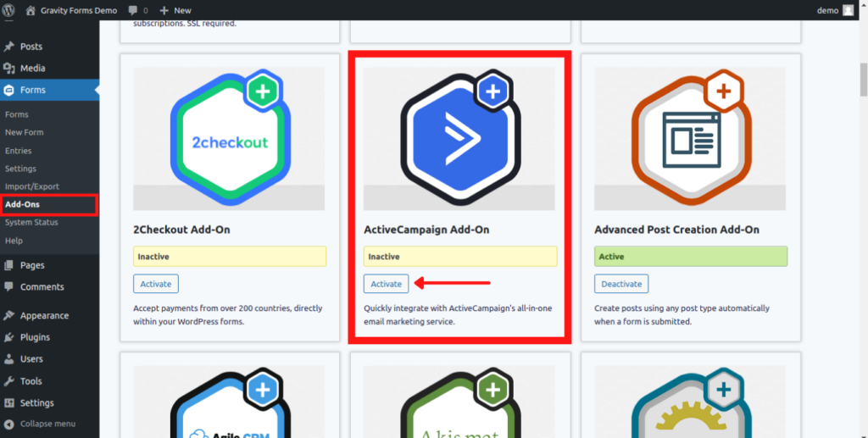The image size is (868, 438).
Task: Open the Pages menu label
Action: (32, 265)
